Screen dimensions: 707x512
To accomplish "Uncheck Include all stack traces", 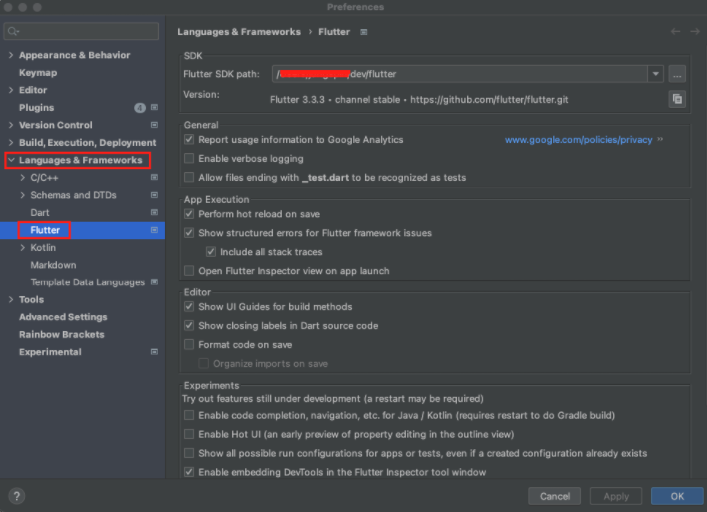I will [211, 252].
